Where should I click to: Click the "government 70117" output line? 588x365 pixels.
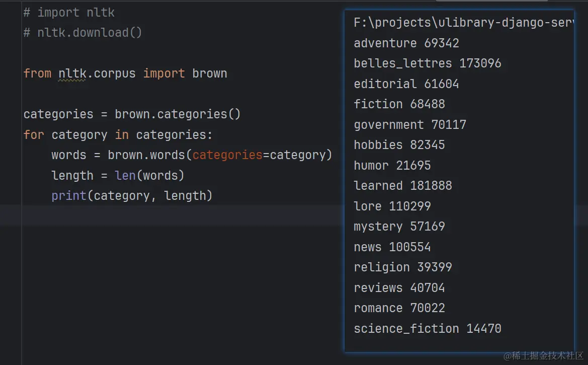(x=409, y=124)
